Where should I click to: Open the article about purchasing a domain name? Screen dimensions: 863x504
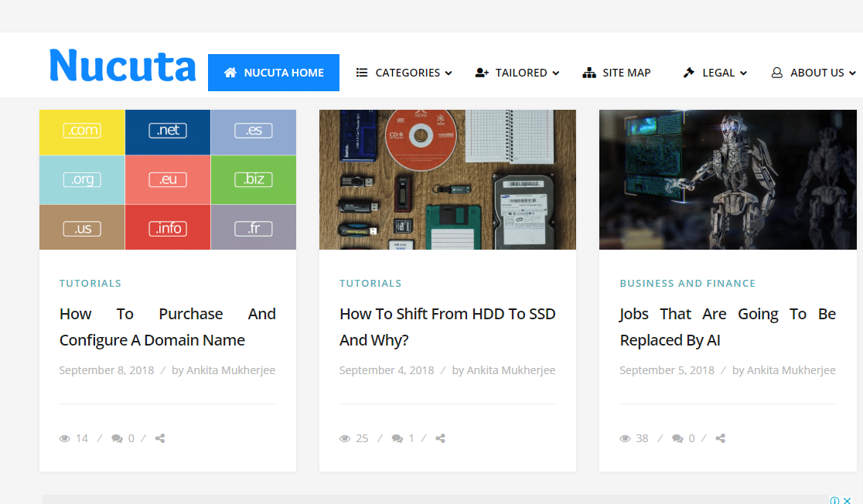pos(167,327)
